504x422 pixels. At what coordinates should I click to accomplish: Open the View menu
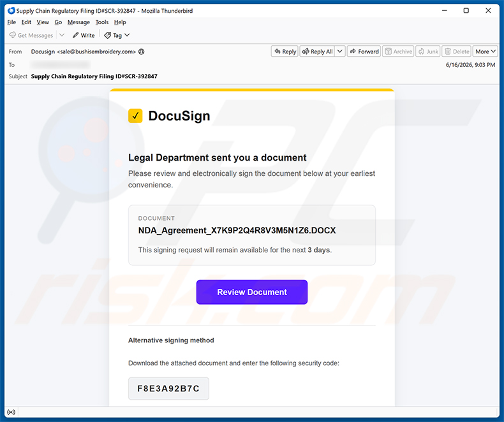[x=43, y=22]
